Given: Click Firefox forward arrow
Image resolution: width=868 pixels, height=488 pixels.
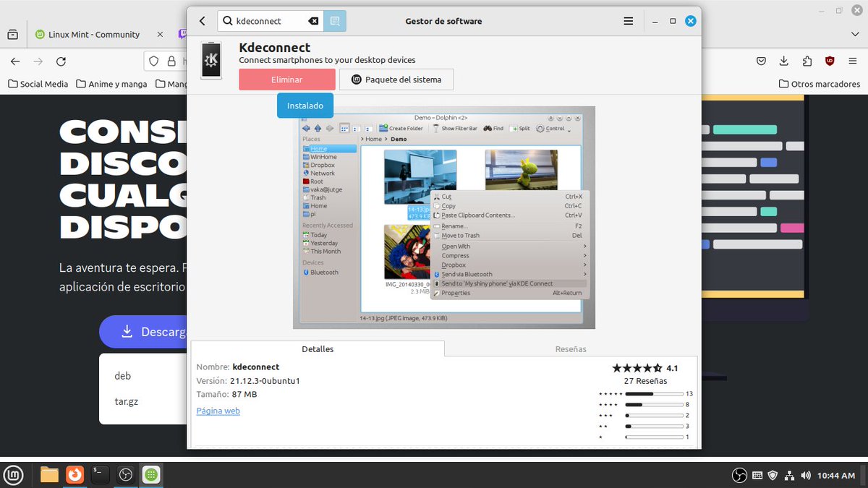Looking at the screenshot, I should click(x=38, y=61).
